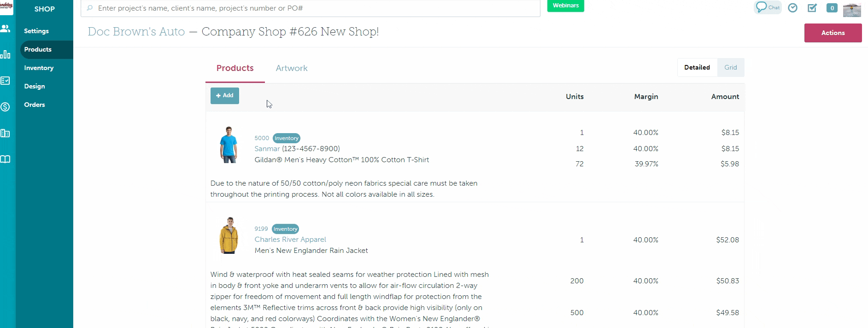Click the dollar sign icon in the sidebar
The width and height of the screenshot is (868, 328).
coord(6,107)
